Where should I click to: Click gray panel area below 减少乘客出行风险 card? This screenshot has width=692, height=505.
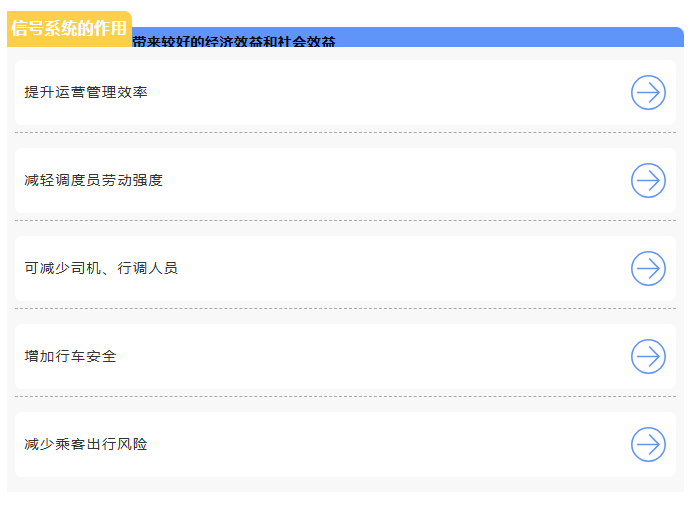point(345,484)
